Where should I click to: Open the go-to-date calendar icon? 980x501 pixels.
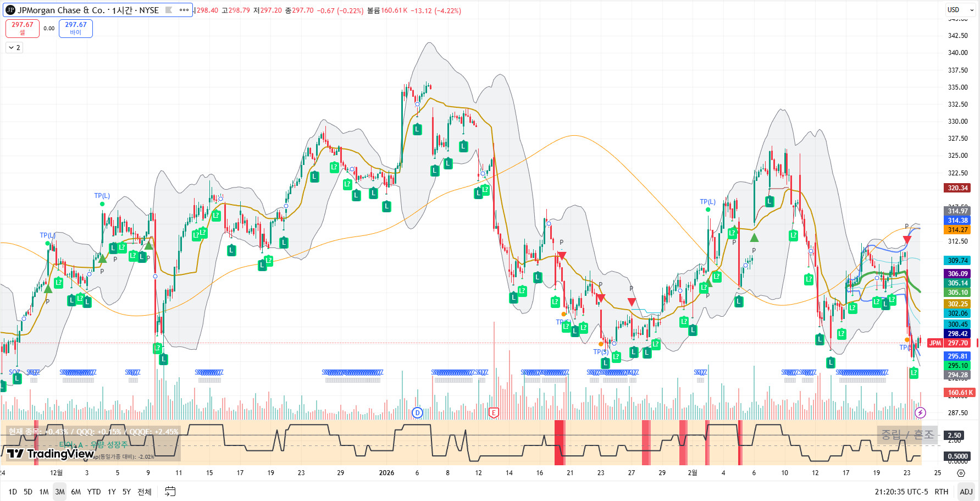coord(170,492)
